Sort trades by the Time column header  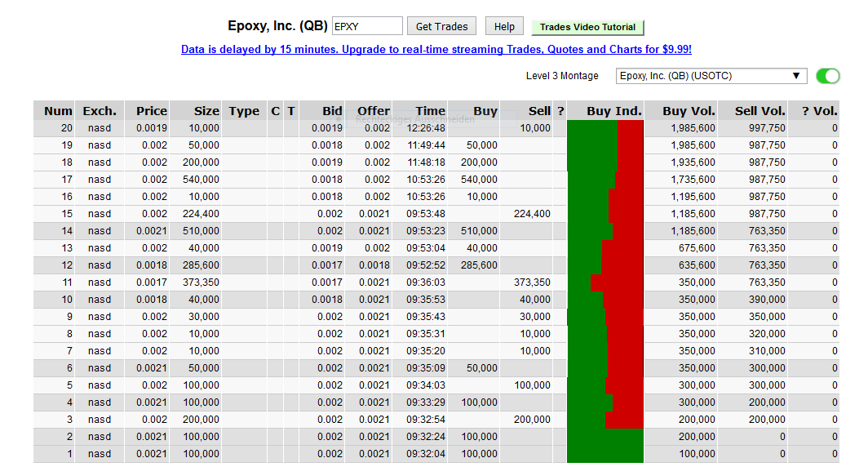tap(430, 111)
